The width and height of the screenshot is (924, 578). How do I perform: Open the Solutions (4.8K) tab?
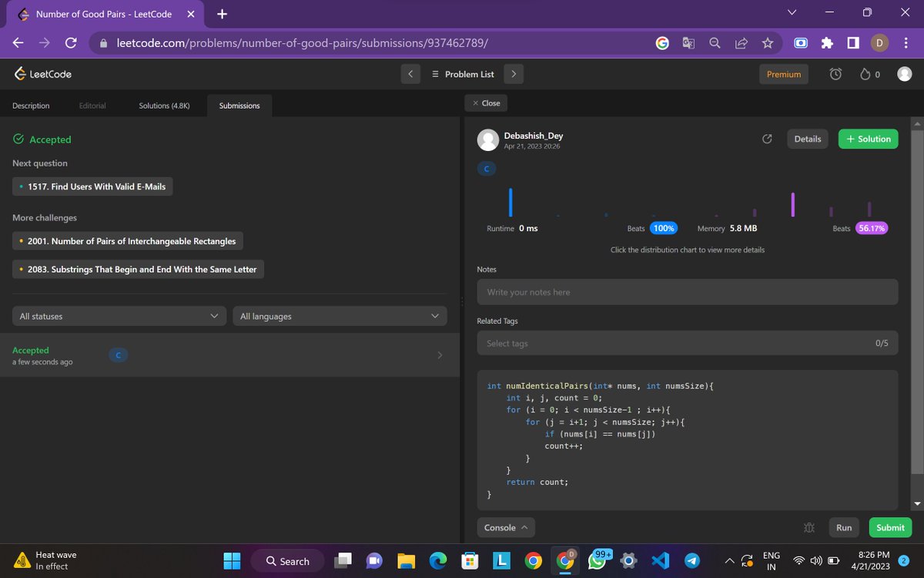[x=164, y=106]
